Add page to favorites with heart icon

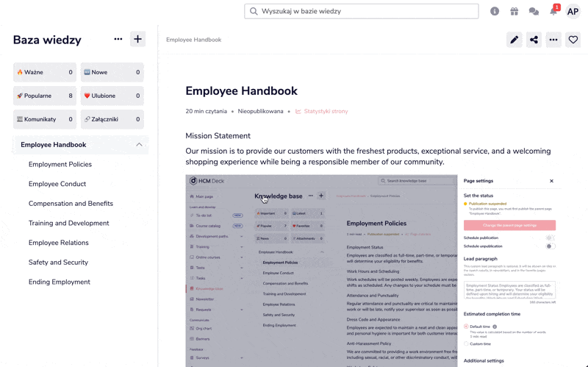573,40
